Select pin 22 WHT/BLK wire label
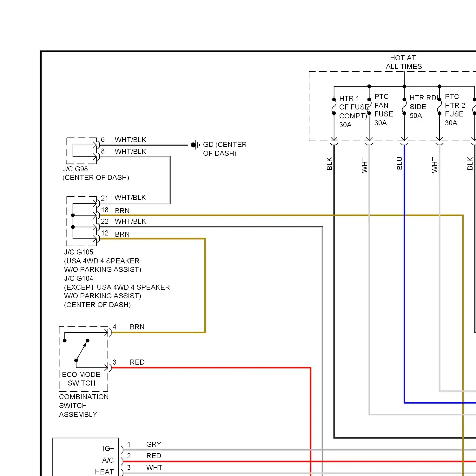The height and width of the screenshot is (476, 476). [x=130, y=221]
